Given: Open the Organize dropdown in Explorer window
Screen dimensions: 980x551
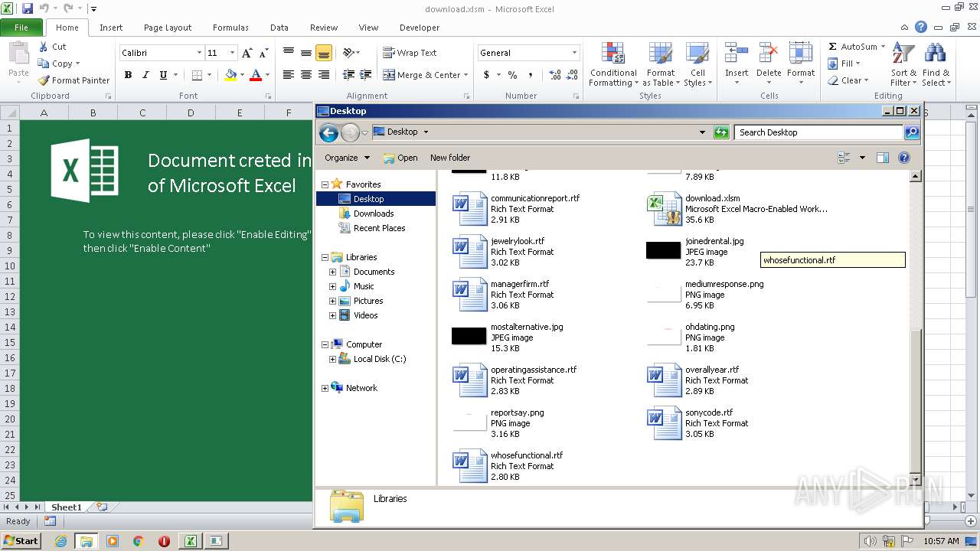Looking at the screenshot, I should pyautogui.click(x=347, y=158).
